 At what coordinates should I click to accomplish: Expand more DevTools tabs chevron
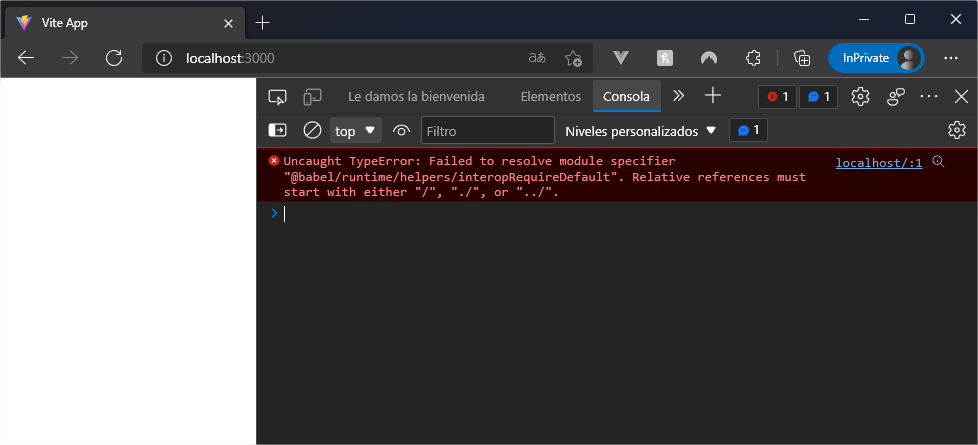tap(679, 96)
